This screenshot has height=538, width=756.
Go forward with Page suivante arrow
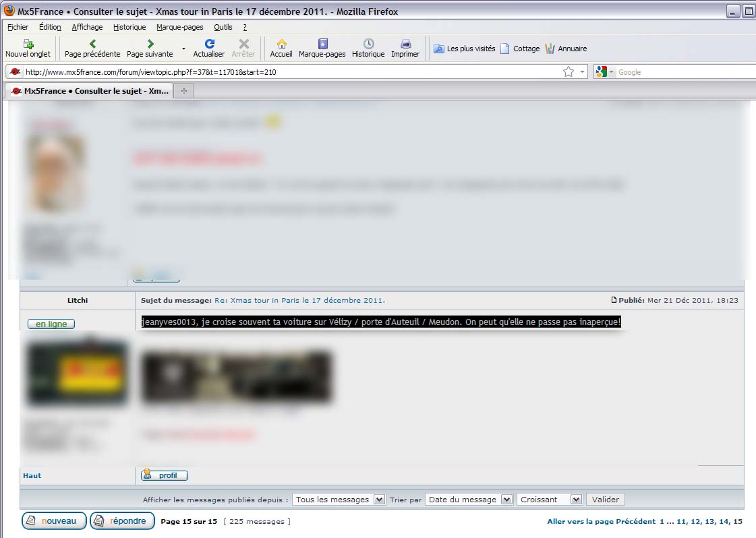[150, 49]
